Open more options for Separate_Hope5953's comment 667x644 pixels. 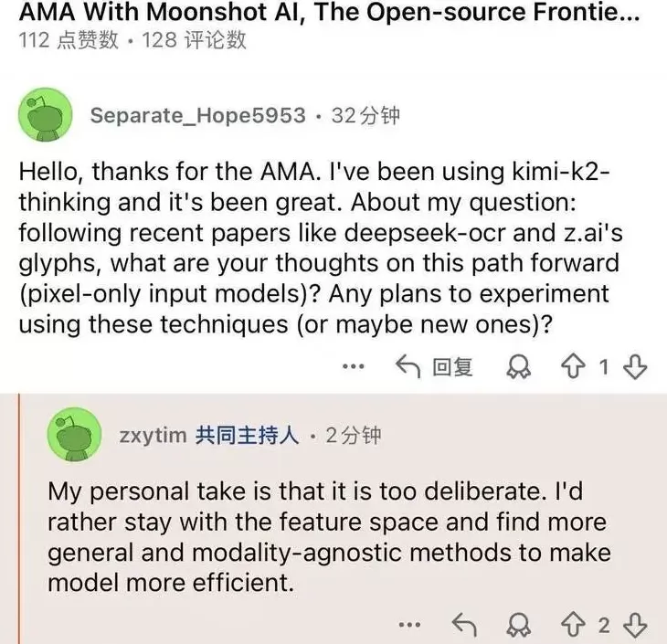(353, 367)
